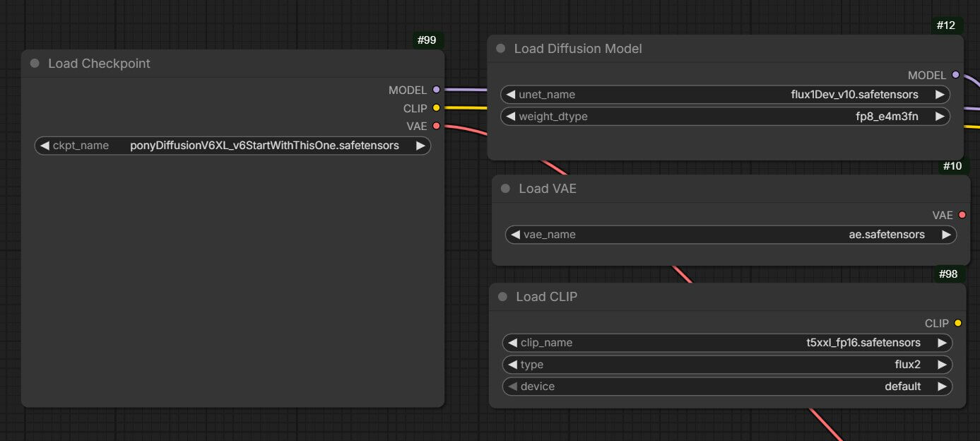The width and height of the screenshot is (980, 441).
Task: Select next unet_name with right arrow
Action: tap(939, 95)
